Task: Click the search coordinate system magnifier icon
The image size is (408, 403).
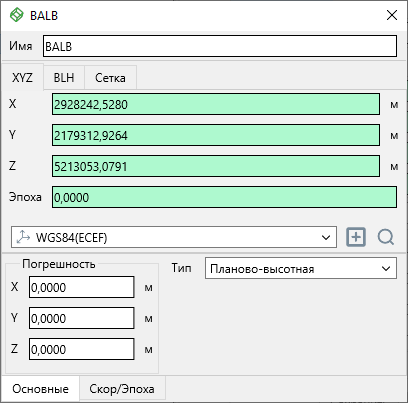Action: (x=386, y=237)
